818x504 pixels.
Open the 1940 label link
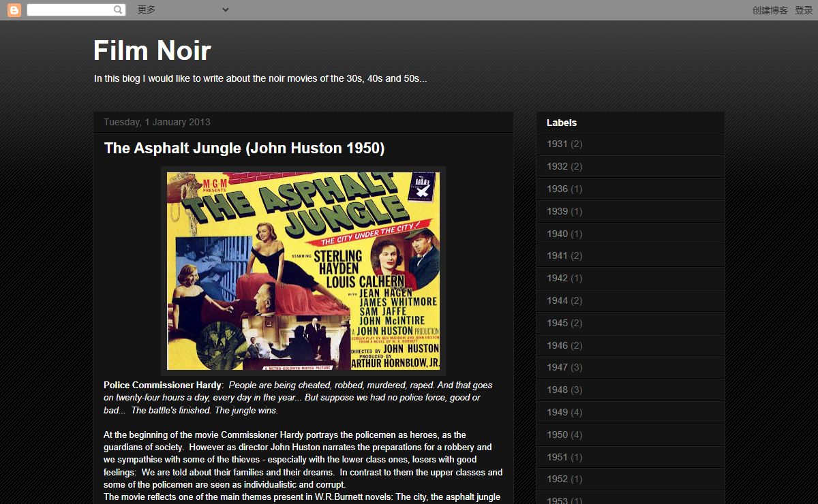click(557, 234)
